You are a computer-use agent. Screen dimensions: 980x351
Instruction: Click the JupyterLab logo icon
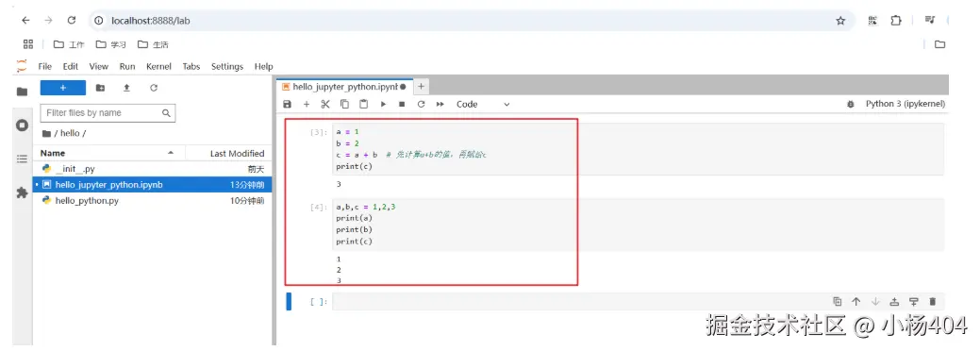(x=22, y=66)
